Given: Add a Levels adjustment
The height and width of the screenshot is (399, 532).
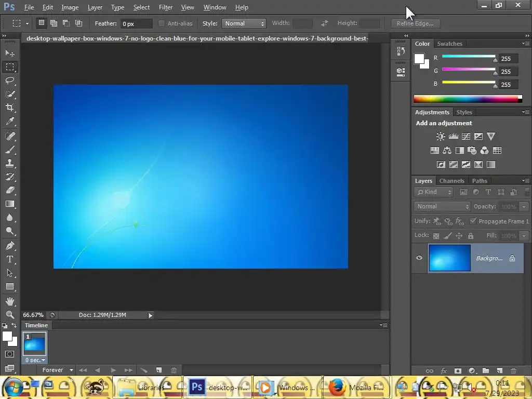Looking at the screenshot, I should pyautogui.click(x=453, y=137).
